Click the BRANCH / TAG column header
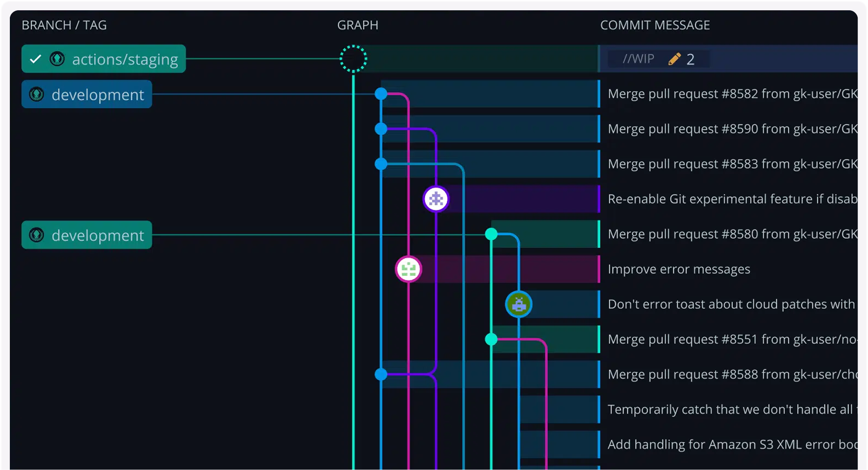 [x=64, y=25]
